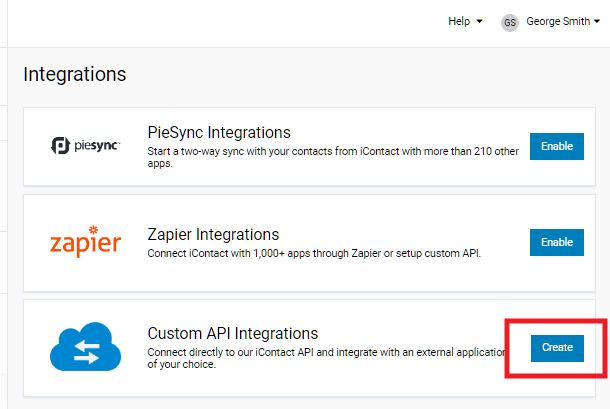The image size is (610, 409).
Task: Create a Custom API Integration
Action: pos(557,348)
